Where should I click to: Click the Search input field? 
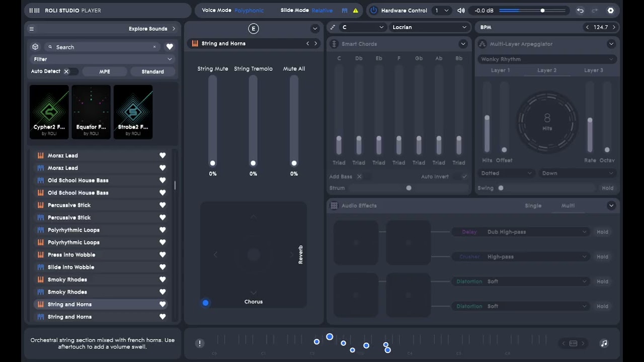tap(103, 47)
